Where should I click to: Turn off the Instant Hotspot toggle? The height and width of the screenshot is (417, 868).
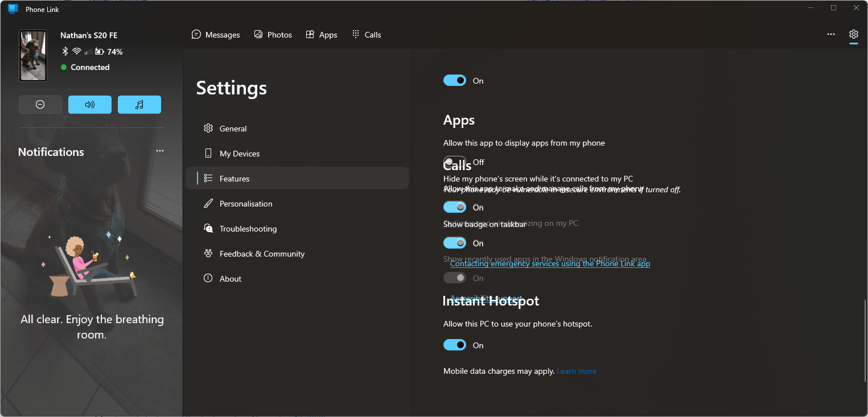(x=455, y=345)
